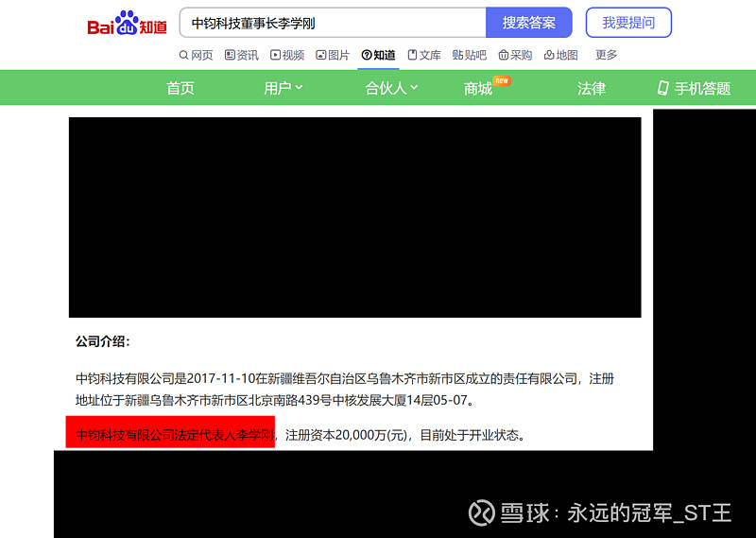The height and width of the screenshot is (538, 756).
Task: Expand the 合伙人 dropdown menu
Action: tap(391, 88)
